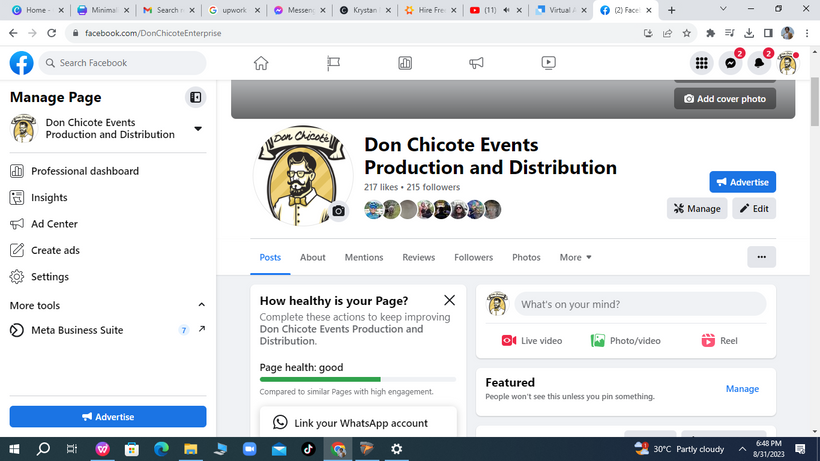Open account profile avatar in top right
820x461 pixels.
tap(788, 63)
